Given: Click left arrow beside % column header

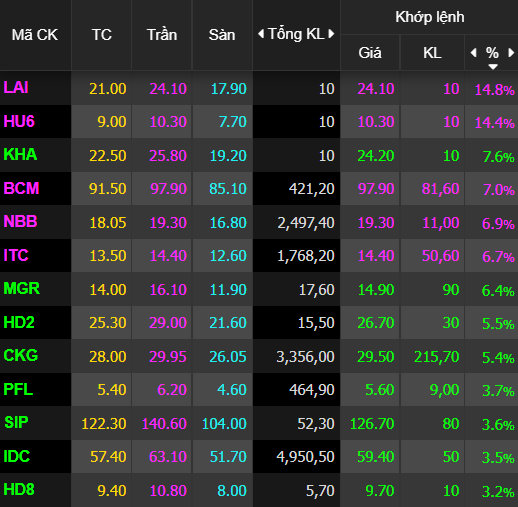Looking at the screenshot, I should 473,53.
